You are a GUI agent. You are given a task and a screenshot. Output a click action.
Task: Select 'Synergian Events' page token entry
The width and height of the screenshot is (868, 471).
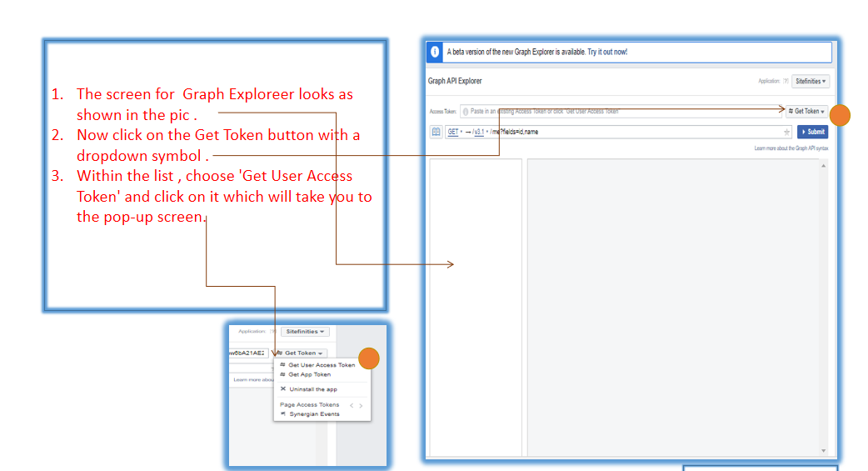[314, 414]
